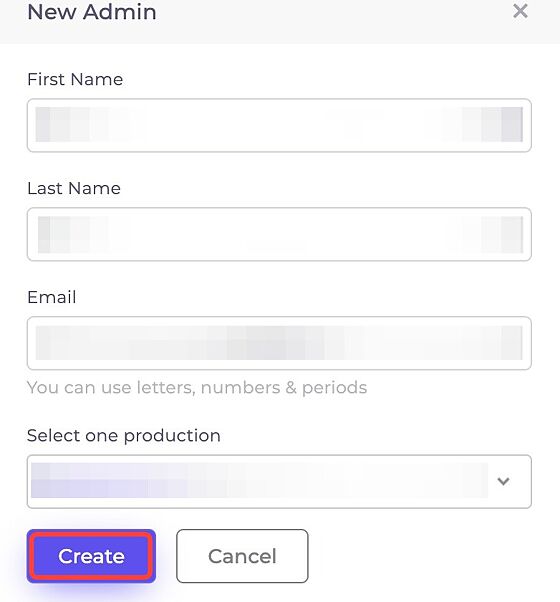The height and width of the screenshot is (602, 560).
Task: Dismiss the dialog using the X icon
Action: click(520, 11)
